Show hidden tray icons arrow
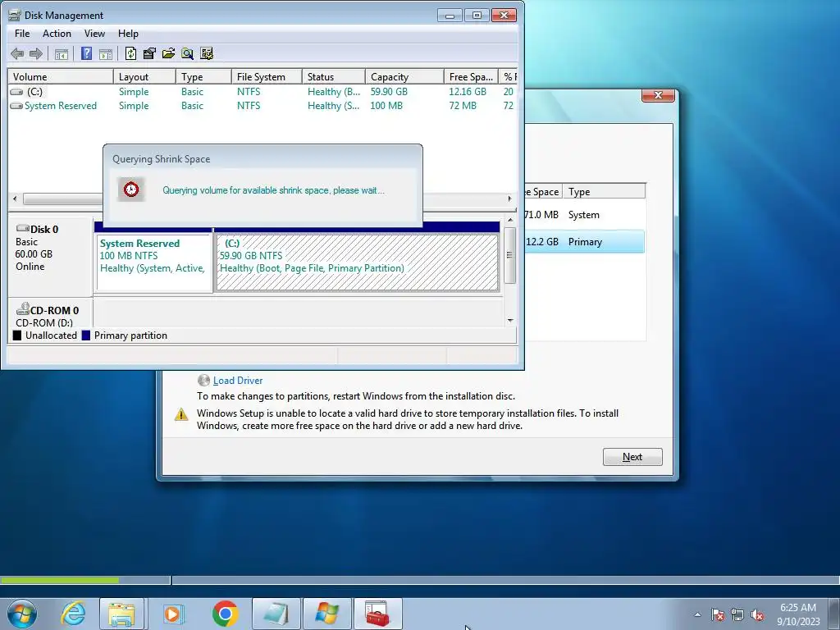Screen dimensions: 840x630 [697, 614]
